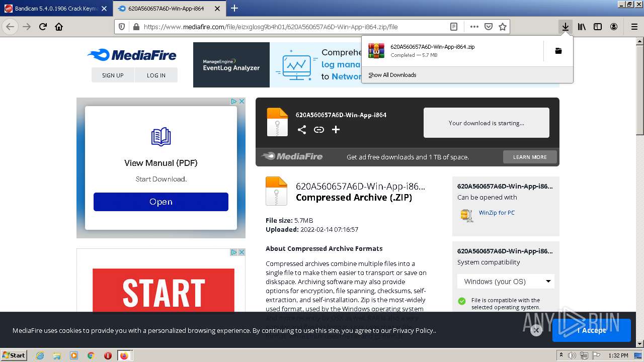The image size is (644, 362).
Task: Click LOG IN button
Action: [x=156, y=75]
